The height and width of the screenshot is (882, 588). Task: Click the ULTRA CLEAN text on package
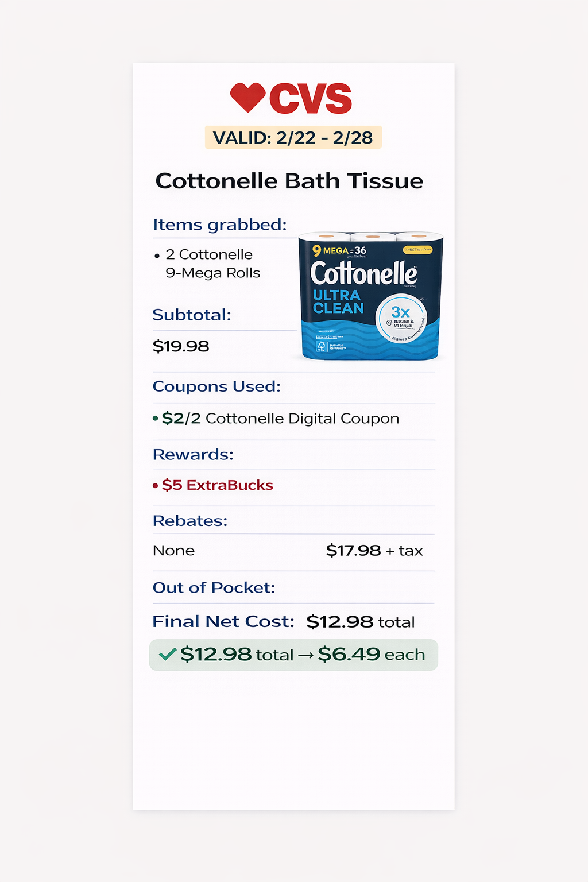[338, 301]
